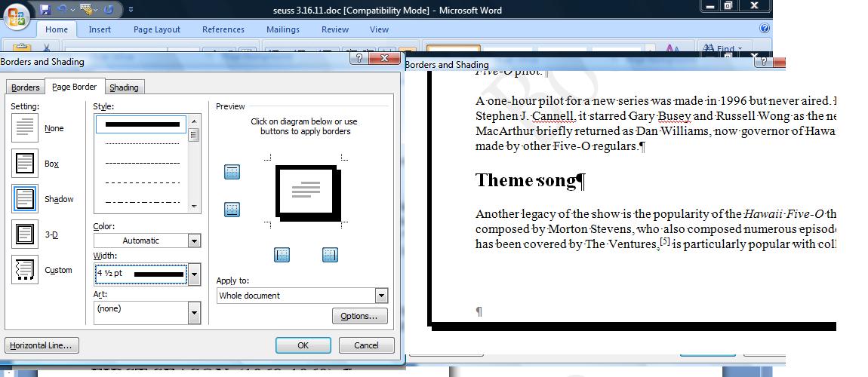Choose the Box border setting icon

pyautogui.click(x=25, y=164)
